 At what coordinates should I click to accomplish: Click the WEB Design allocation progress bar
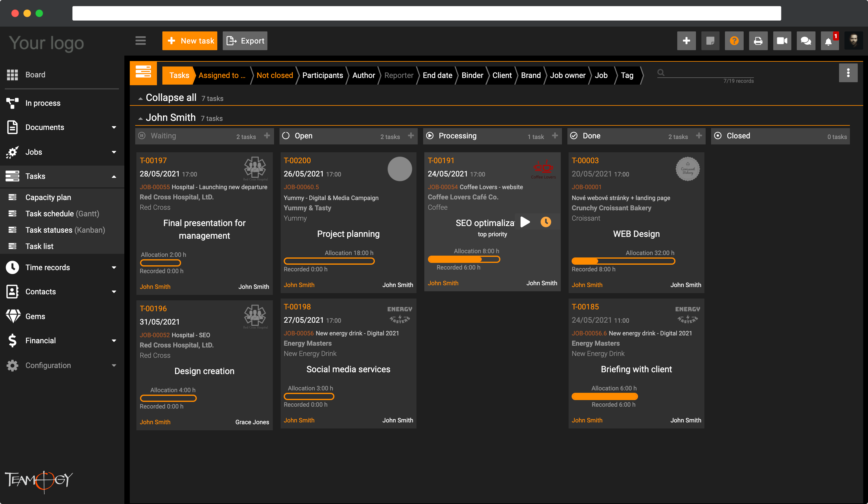pyautogui.click(x=623, y=261)
